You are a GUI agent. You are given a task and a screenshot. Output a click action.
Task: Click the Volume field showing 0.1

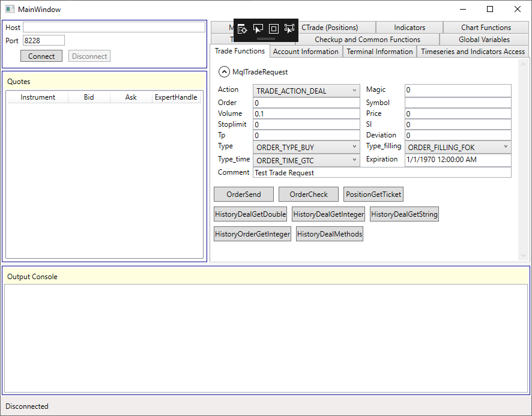[306, 113]
